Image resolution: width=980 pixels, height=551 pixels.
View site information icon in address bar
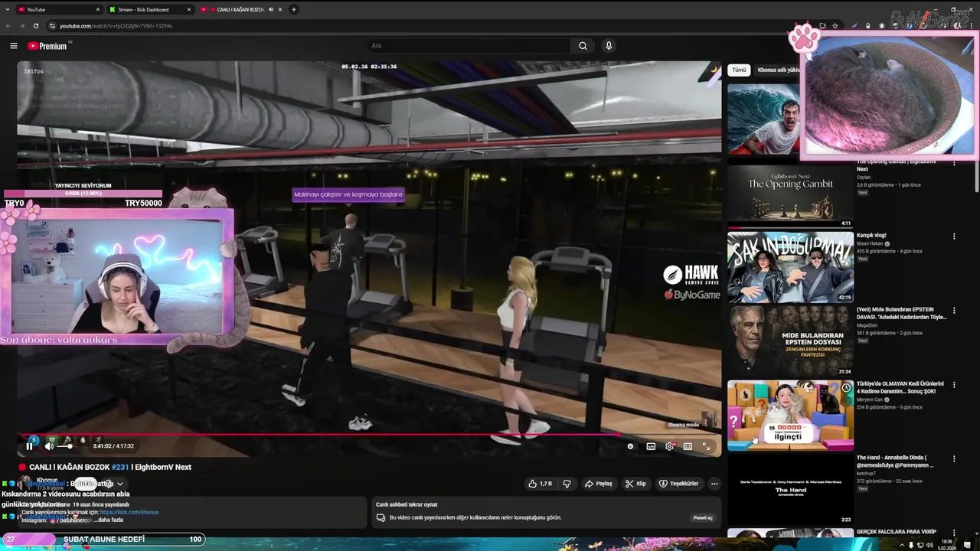click(52, 26)
